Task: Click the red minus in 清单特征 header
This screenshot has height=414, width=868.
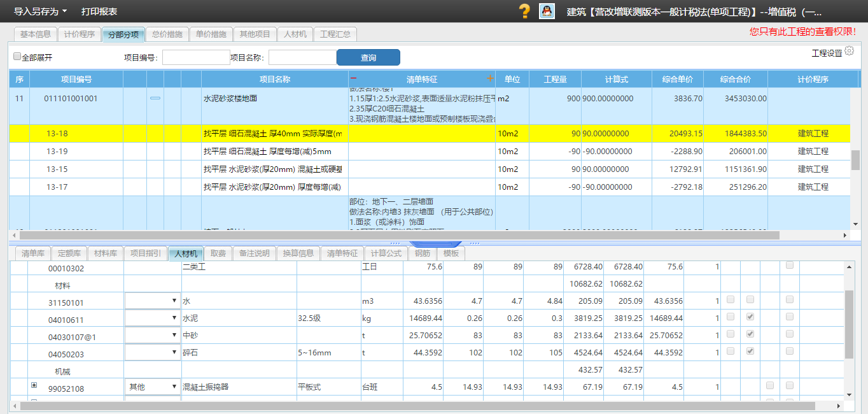Action: [x=354, y=79]
